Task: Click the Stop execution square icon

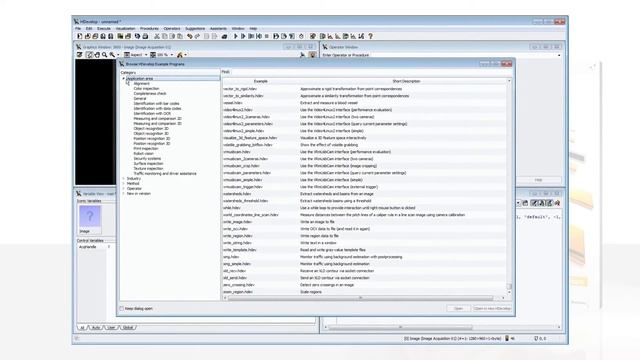Action: click(267, 36)
